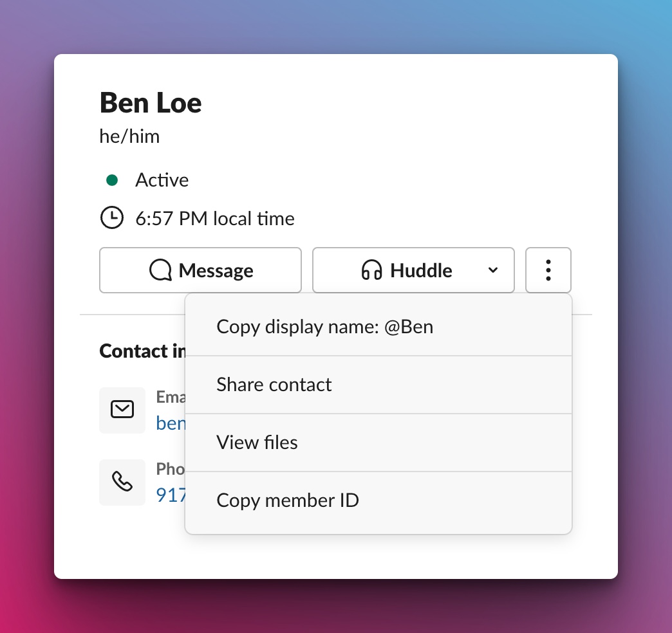Choose Share contact from the menu

point(274,385)
